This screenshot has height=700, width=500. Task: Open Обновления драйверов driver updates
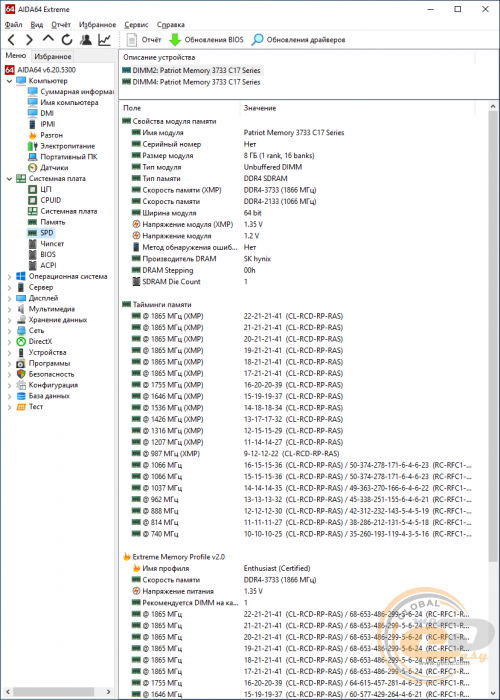(299, 40)
